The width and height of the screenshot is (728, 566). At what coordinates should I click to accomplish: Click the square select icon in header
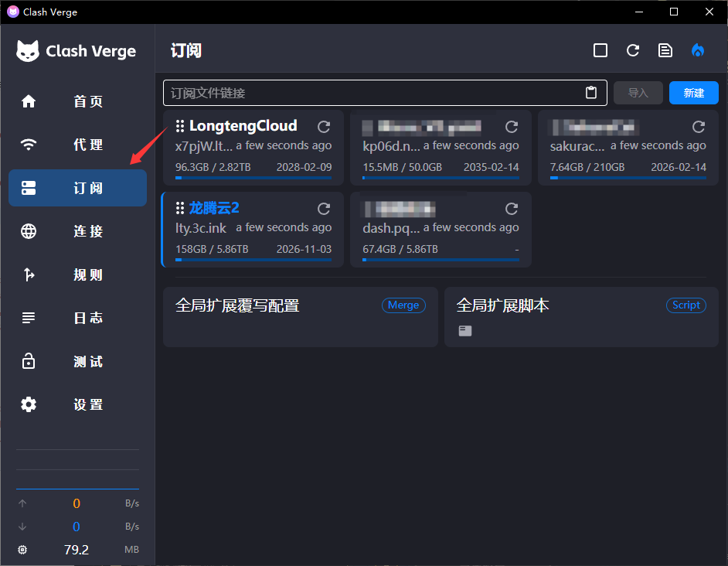coord(600,50)
